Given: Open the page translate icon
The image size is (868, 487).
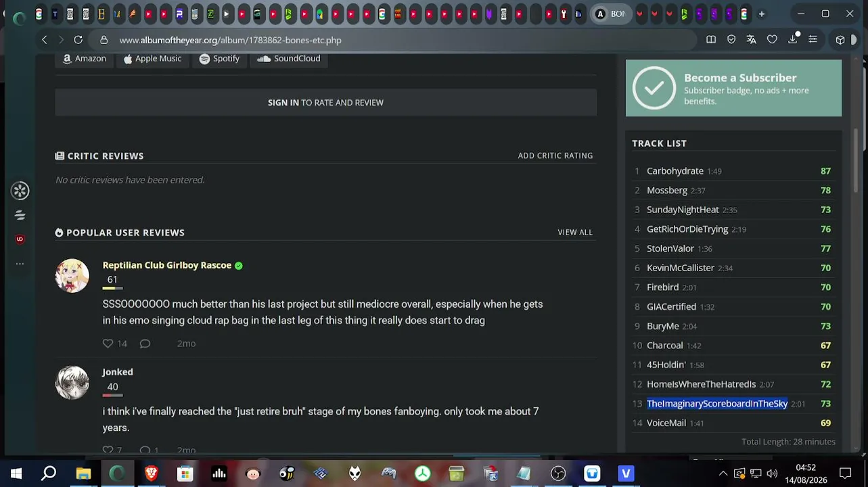Looking at the screenshot, I should click(x=752, y=40).
